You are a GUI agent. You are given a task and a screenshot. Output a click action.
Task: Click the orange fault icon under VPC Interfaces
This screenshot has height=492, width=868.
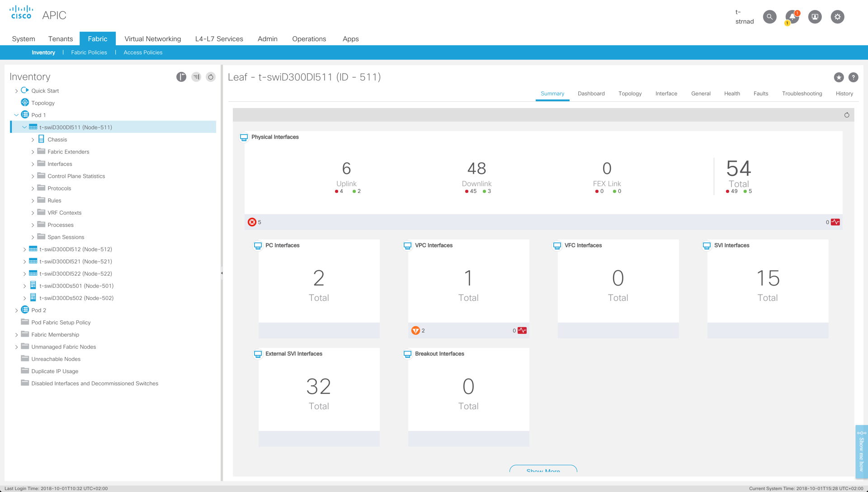click(x=415, y=330)
